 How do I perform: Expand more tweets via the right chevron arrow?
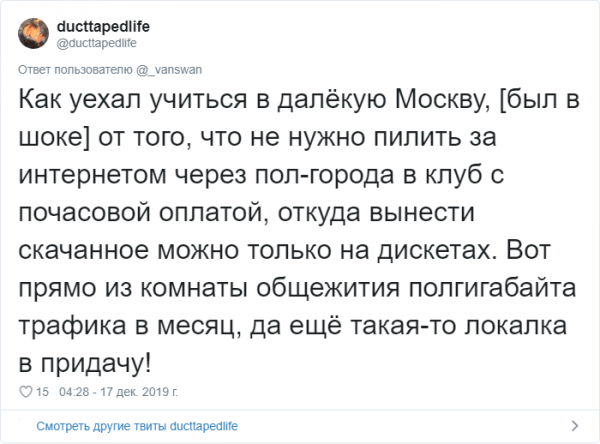(x=574, y=426)
